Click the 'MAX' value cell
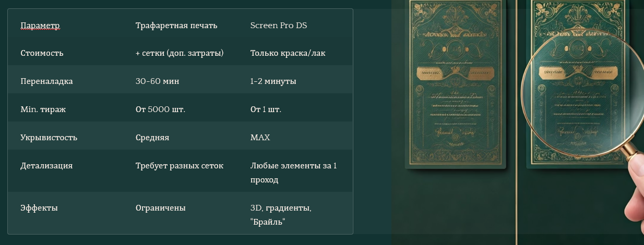The height and width of the screenshot is (245, 644). coord(260,138)
